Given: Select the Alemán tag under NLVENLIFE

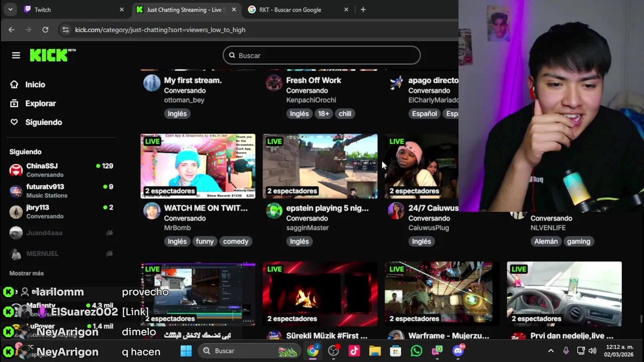Looking at the screenshot, I should [x=546, y=241].
